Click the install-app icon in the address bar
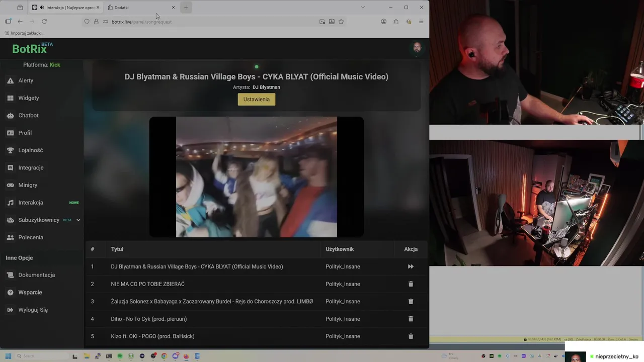Image resolution: width=644 pixels, height=362 pixels. (x=332, y=22)
